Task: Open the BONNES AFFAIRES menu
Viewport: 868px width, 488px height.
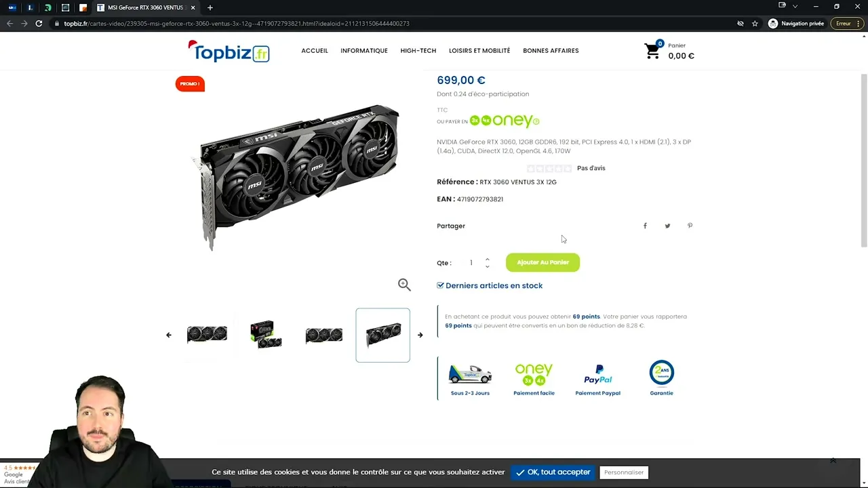Action: pyautogui.click(x=551, y=51)
